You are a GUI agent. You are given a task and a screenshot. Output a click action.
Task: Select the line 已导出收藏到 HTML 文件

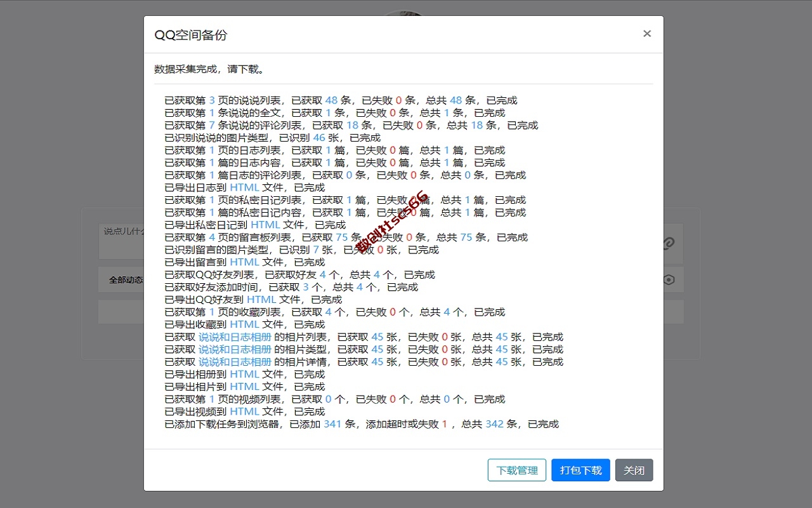[244, 324]
